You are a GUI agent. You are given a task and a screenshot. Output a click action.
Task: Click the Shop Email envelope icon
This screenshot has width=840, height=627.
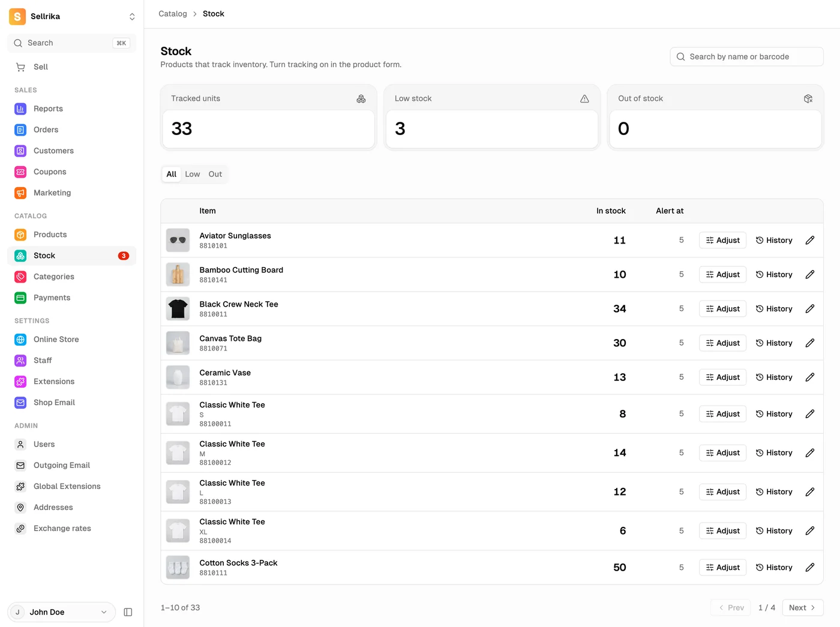pos(20,403)
